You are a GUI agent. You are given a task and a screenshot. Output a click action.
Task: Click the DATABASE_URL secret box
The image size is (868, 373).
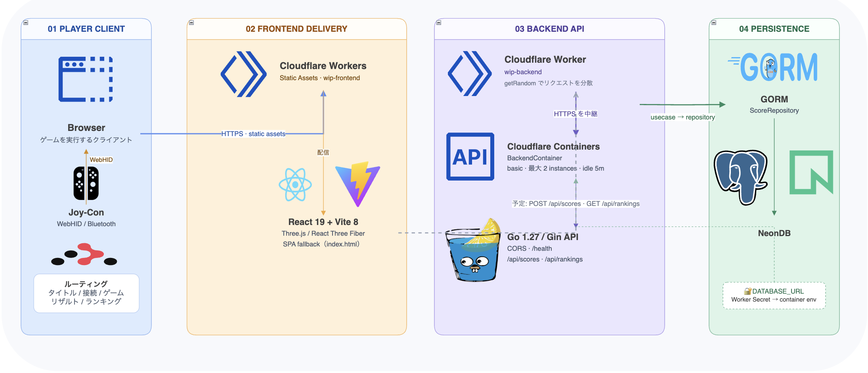tap(774, 296)
